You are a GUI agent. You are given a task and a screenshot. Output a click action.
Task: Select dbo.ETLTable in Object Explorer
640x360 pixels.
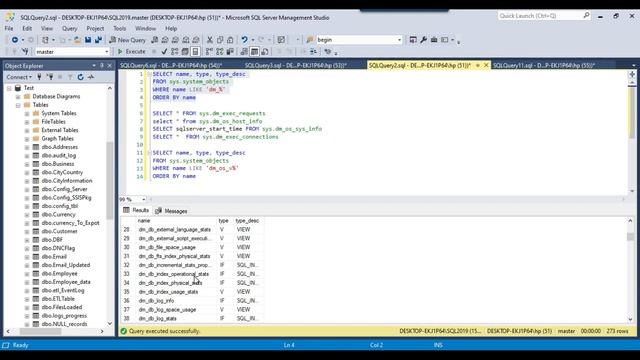[x=58, y=299]
